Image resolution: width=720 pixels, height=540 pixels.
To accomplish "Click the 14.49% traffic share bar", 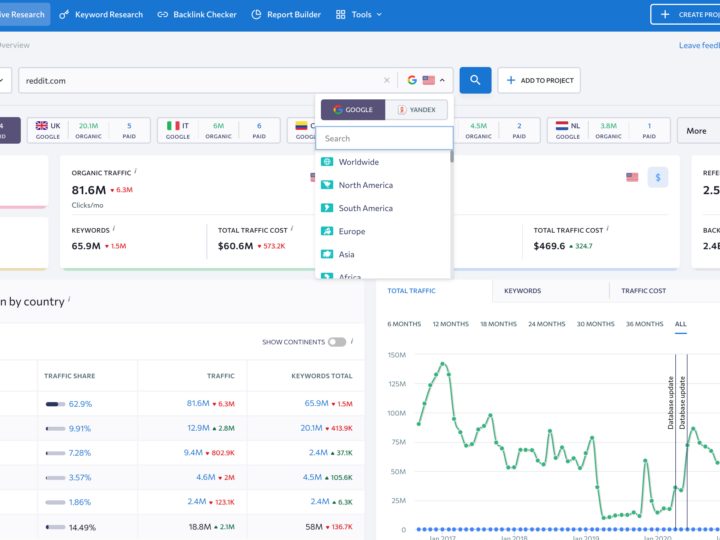I will (x=55, y=527).
